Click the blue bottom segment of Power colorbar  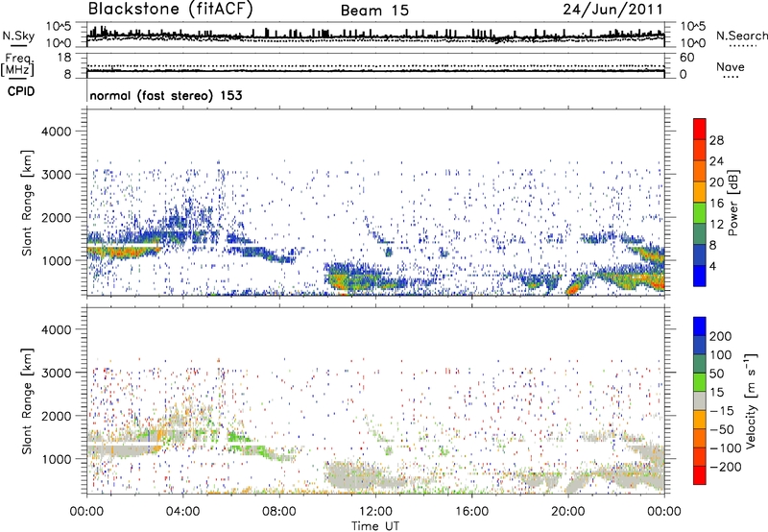click(x=700, y=276)
